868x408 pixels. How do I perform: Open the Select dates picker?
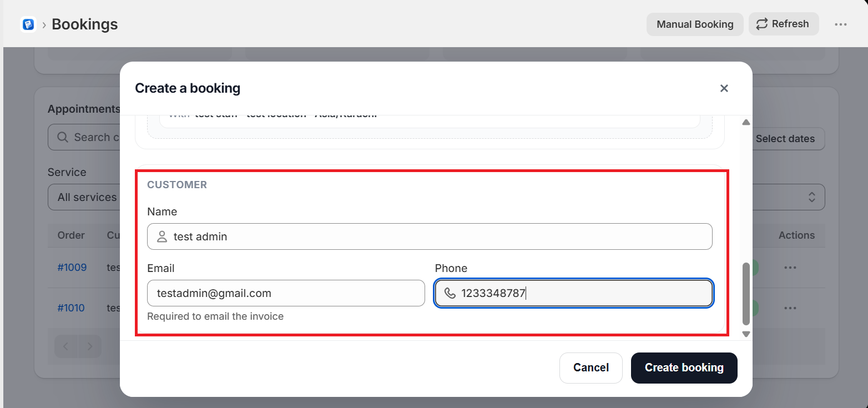coord(785,139)
